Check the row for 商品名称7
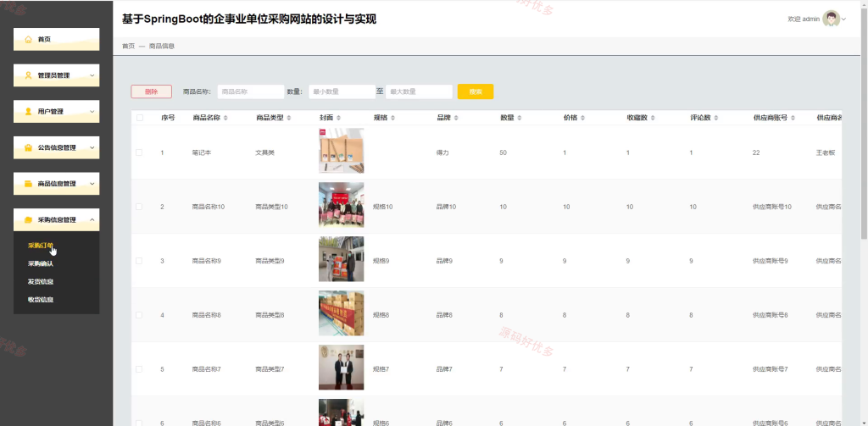 139,369
